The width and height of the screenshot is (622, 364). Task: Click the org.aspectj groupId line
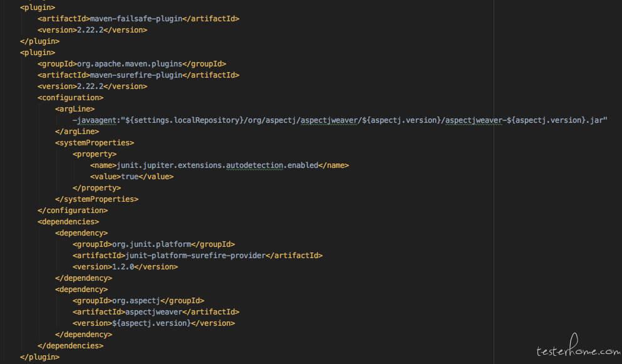[138, 301]
